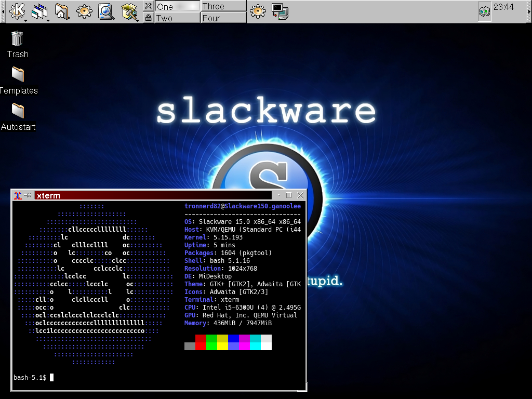The height and width of the screenshot is (399, 532).
Task: Launch the magnifier file search tool
Action: pos(107,11)
